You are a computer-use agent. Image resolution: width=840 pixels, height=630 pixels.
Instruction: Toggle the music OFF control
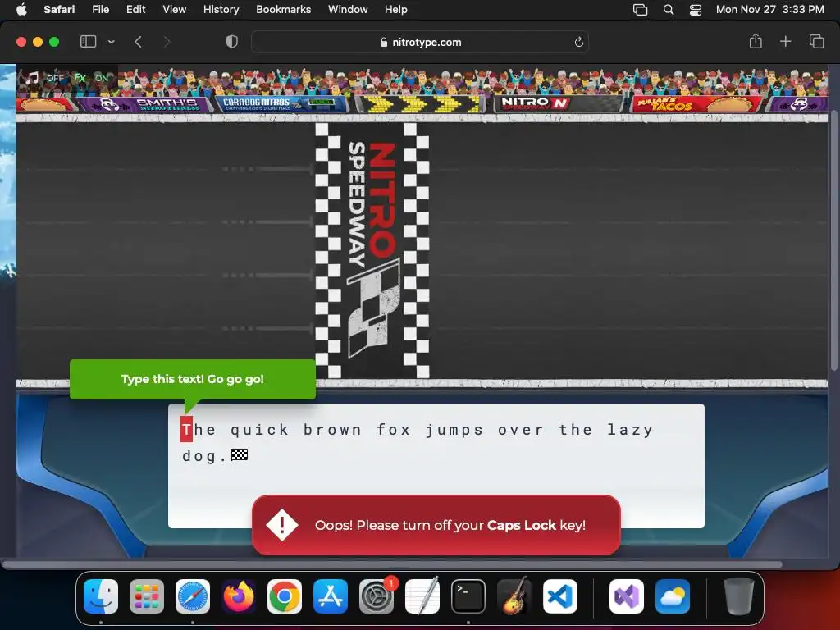pyautogui.click(x=46, y=78)
